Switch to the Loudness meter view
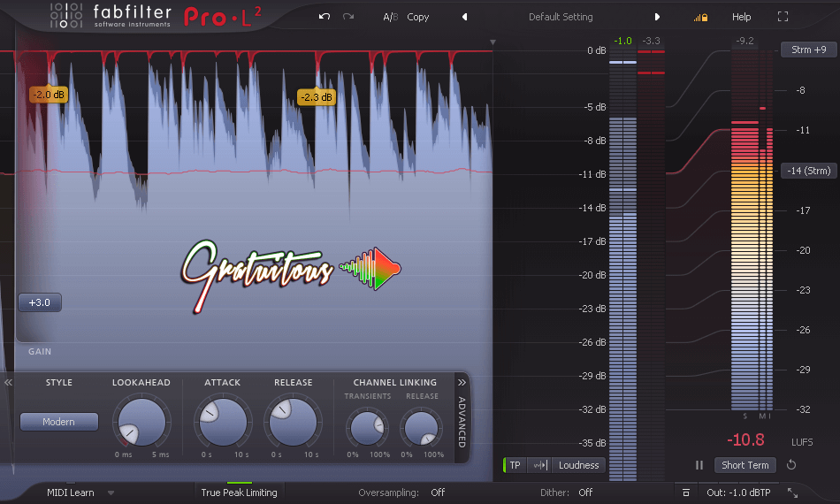 click(x=578, y=465)
